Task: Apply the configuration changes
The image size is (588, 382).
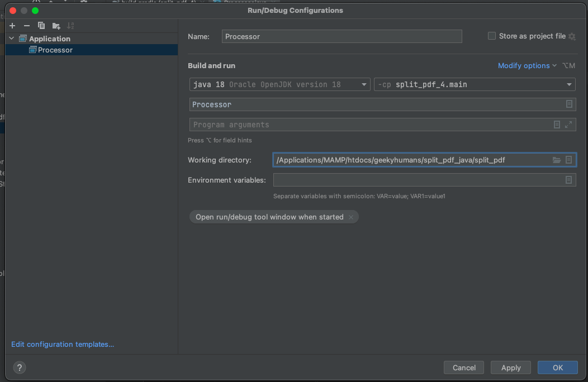Action: [x=510, y=367]
